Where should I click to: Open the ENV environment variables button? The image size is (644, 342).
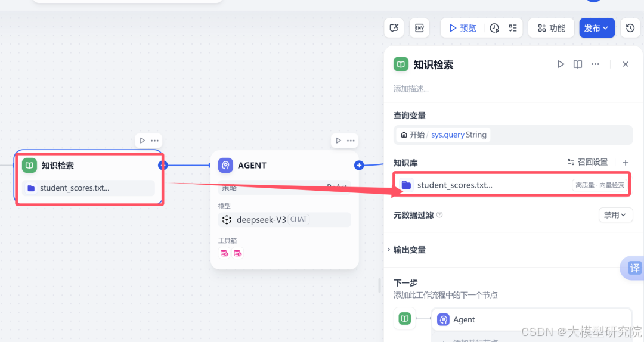coord(419,28)
